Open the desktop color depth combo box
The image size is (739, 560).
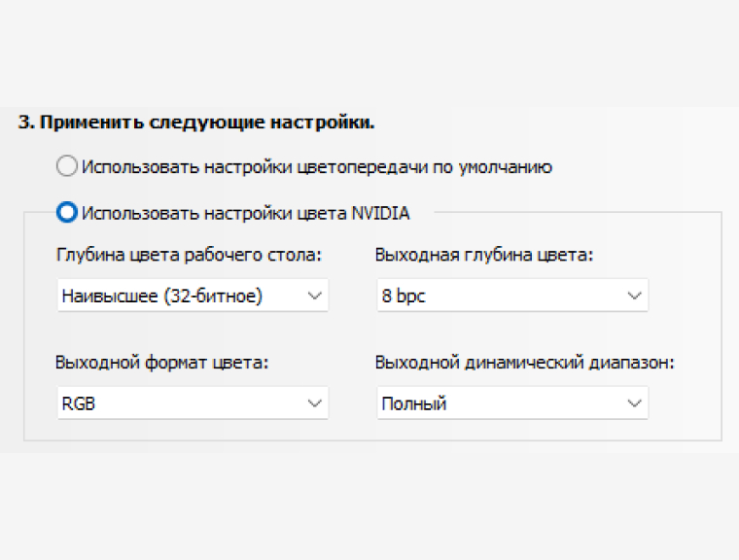tap(193, 296)
